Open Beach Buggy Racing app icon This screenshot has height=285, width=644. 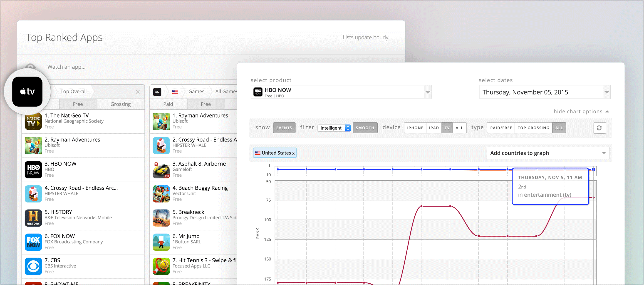[161, 194]
